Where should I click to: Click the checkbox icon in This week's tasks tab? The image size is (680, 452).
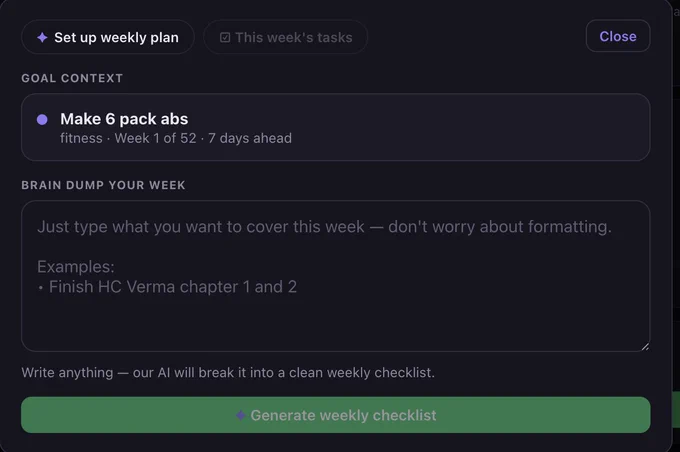(x=225, y=37)
